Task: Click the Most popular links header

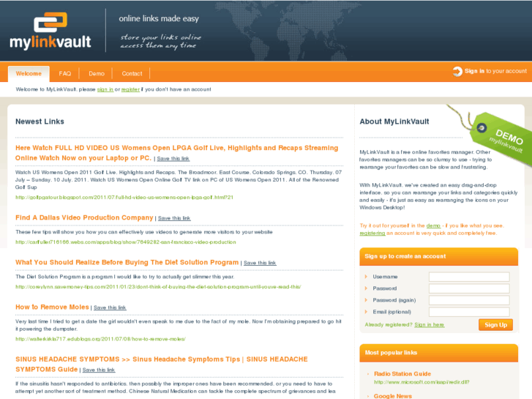Action: (438, 353)
